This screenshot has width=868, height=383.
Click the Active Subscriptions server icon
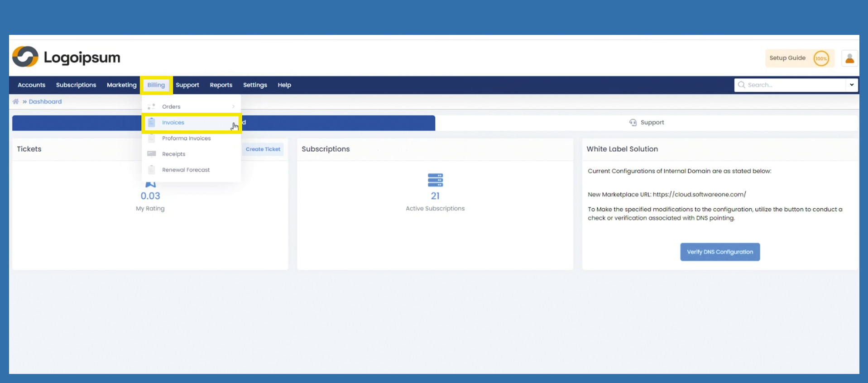(435, 180)
